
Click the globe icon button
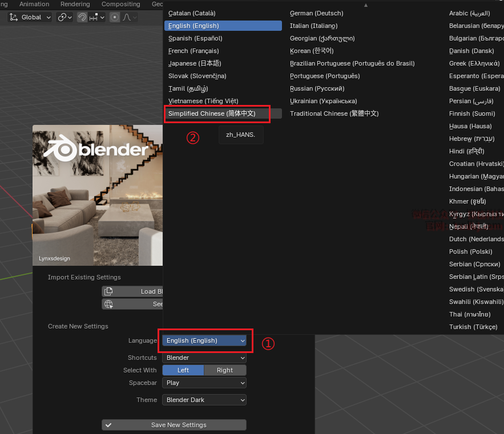point(108,304)
